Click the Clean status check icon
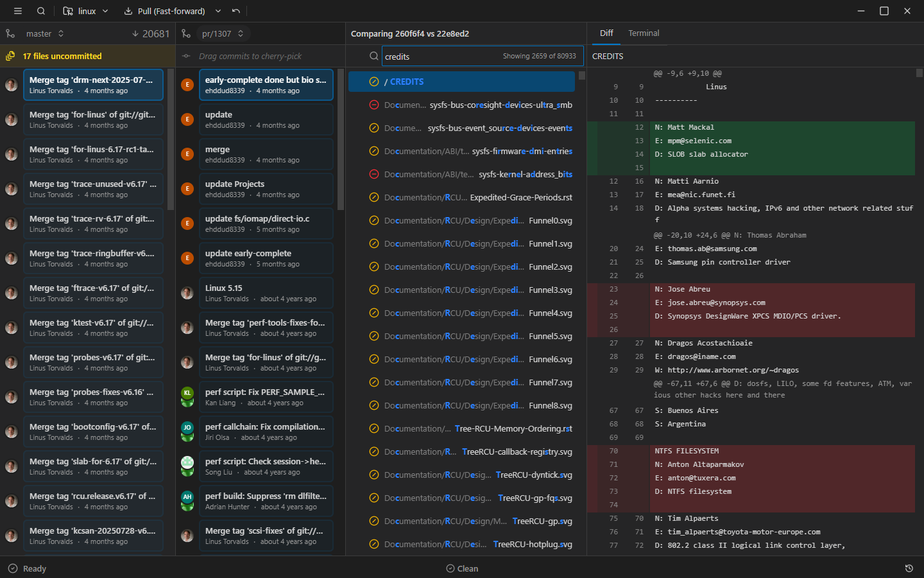Image resolution: width=924 pixels, height=578 pixels. click(450, 568)
